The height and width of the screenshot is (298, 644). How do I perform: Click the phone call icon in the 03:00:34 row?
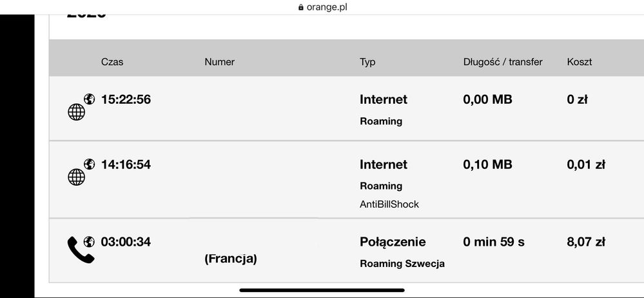tap(80, 250)
